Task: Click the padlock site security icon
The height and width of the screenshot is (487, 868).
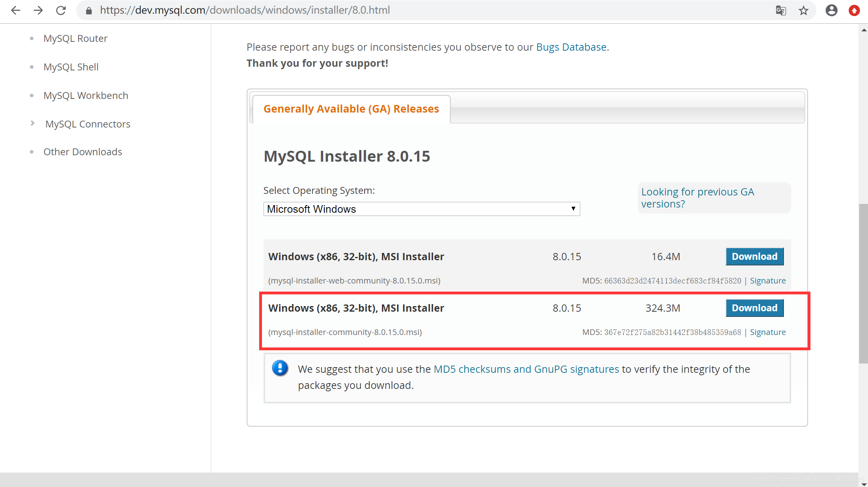Action: [x=89, y=10]
